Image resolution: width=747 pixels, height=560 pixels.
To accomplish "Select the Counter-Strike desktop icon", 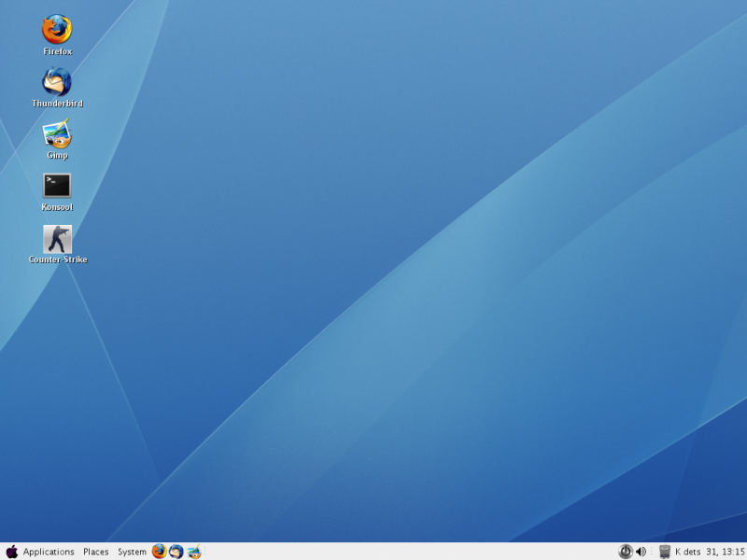I will (57, 239).
